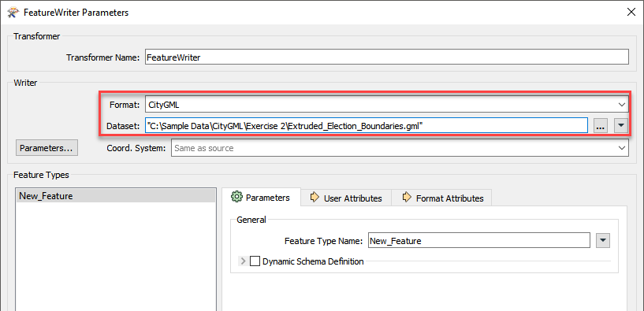
Task: Switch to the Format Attributes tab
Action: coord(442,198)
